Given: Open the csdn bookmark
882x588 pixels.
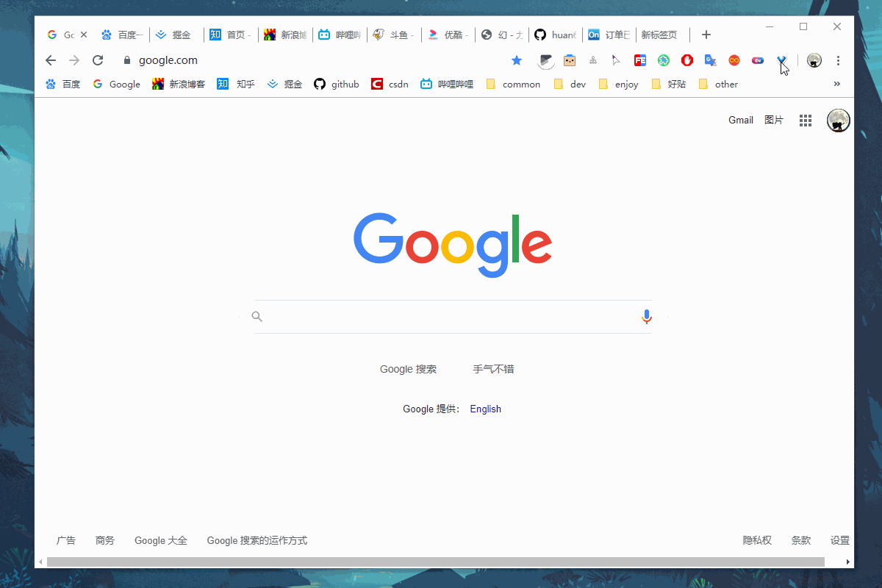Looking at the screenshot, I should 390,85.
